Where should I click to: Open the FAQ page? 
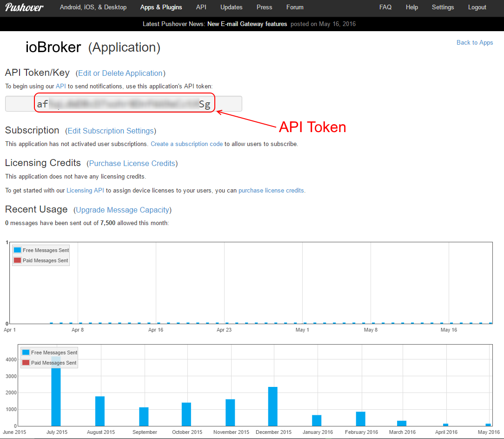click(x=385, y=7)
